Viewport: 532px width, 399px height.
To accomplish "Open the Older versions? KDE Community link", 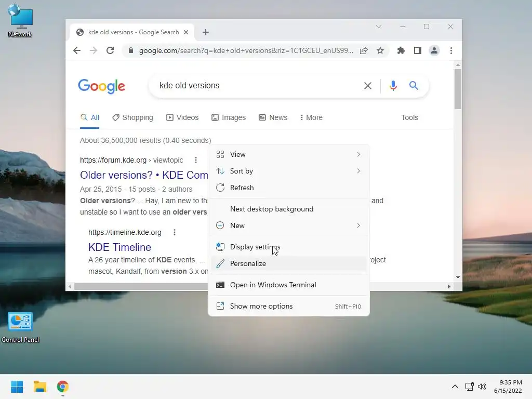I will (x=144, y=175).
